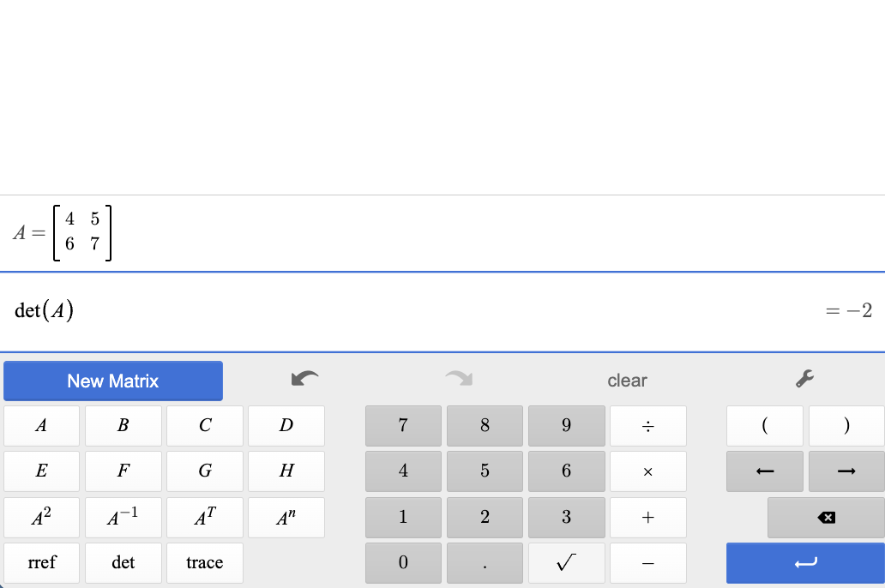Open the wrench settings icon
The width and height of the screenshot is (885, 588).
(x=804, y=379)
